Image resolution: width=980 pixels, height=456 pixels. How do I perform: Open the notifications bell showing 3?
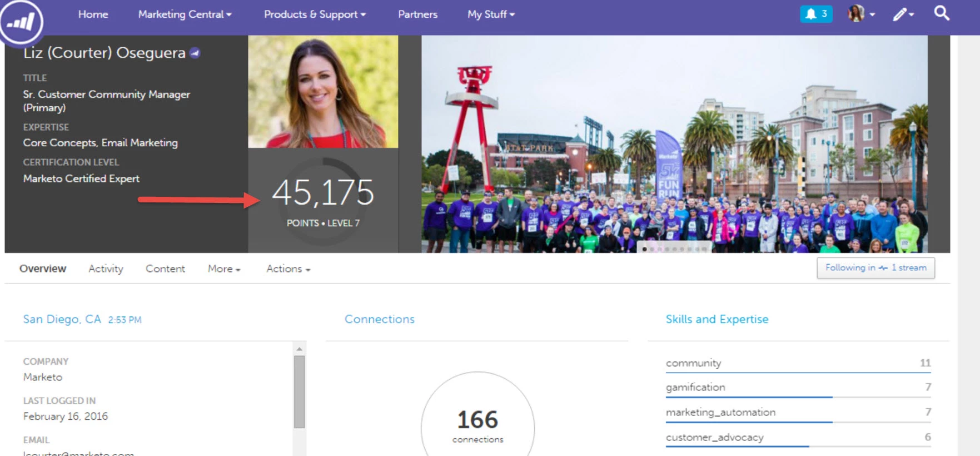[816, 14]
